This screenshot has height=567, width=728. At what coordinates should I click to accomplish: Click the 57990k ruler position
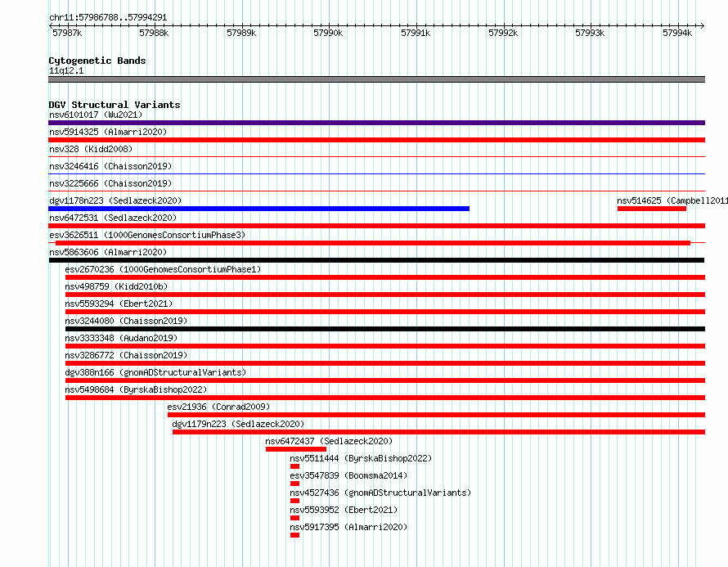tap(328, 33)
